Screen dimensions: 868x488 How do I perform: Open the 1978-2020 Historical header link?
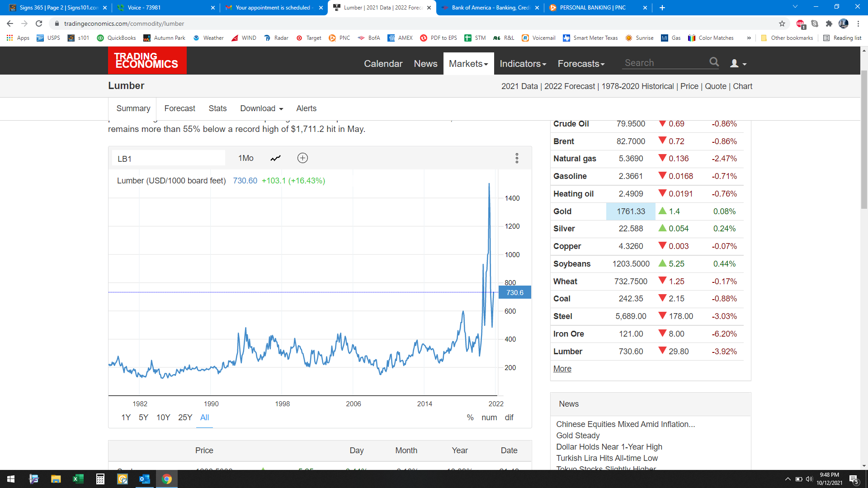tap(637, 86)
